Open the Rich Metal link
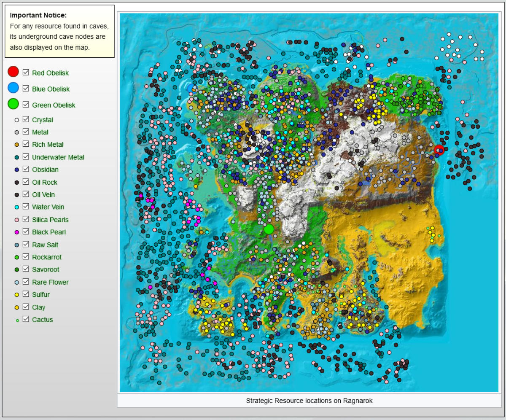Viewport: 506px width, 420px height. coord(48,145)
